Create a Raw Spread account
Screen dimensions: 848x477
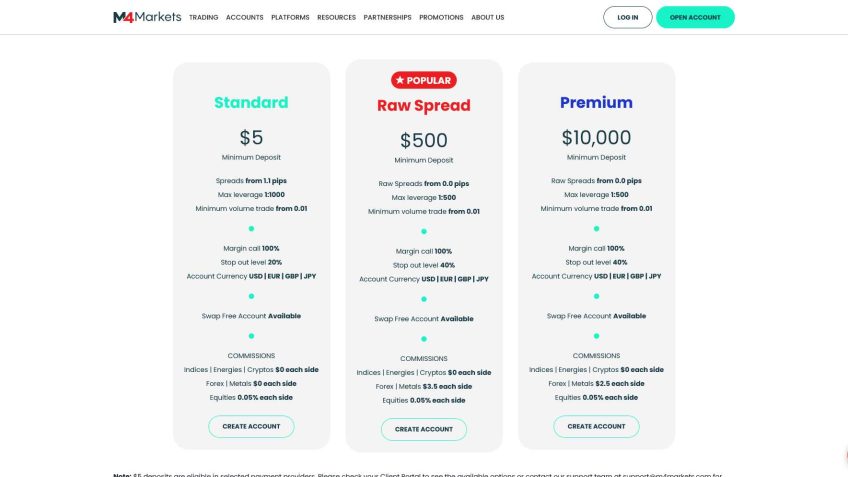click(423, 429)
